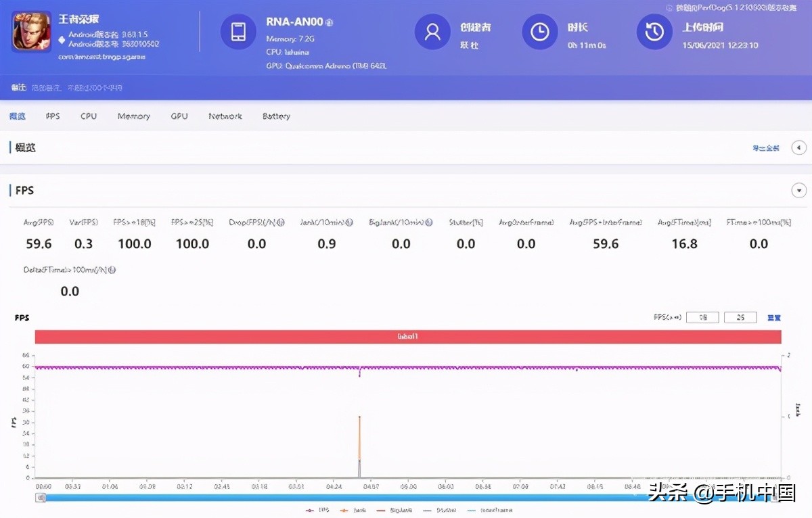This screenshot has height=518, width=812.
Task: Click info icon next to Delta(FTime)>100ms
Action: (x=112, y=270)
